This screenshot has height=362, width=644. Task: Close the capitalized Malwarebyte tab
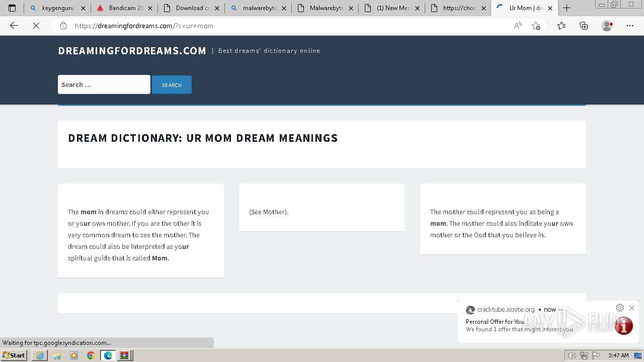click(350, 8)
